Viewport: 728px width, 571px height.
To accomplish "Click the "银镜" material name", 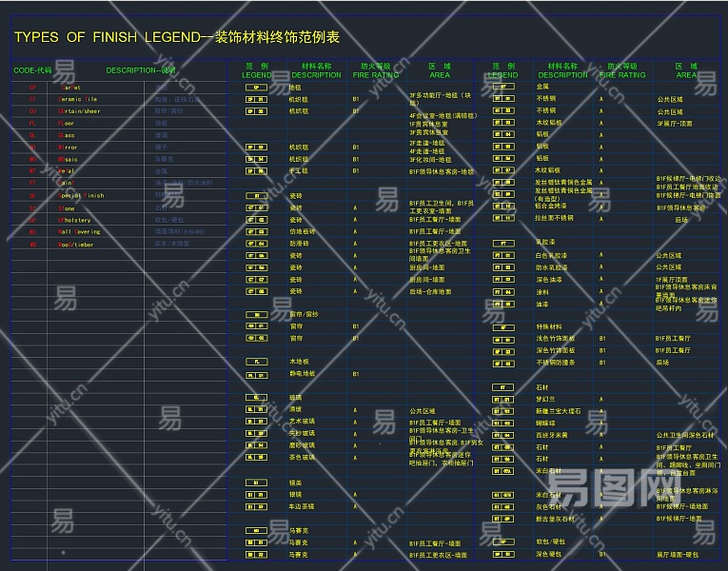I will [295, 495].
